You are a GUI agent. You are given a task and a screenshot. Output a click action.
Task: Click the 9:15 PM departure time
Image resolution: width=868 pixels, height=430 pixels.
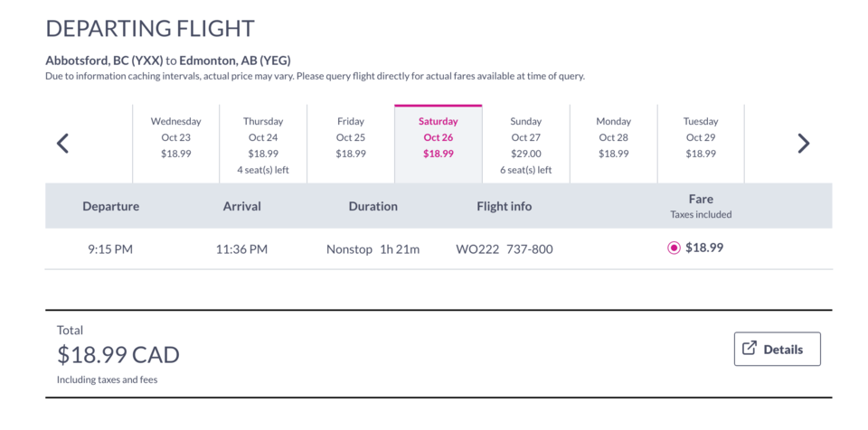point(110,249)
